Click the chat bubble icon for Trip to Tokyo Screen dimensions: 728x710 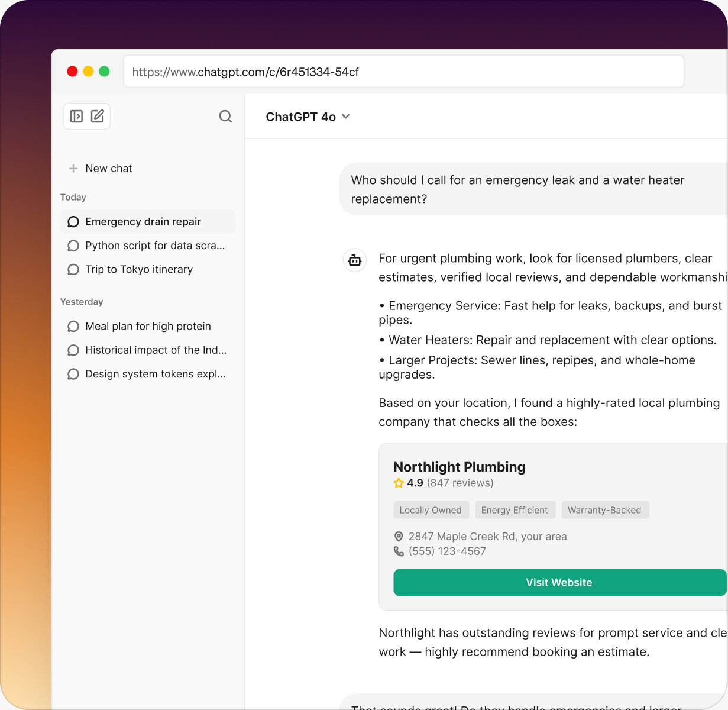point(73,270)
